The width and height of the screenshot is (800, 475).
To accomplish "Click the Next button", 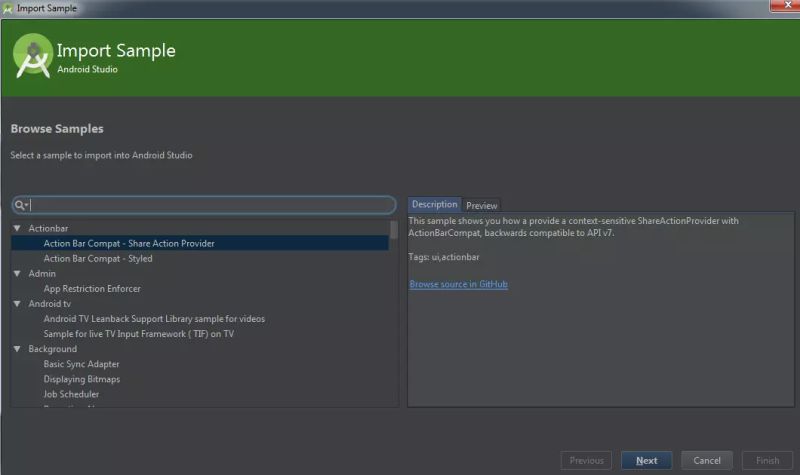I will pyautogui.click(x=646, y=460).
